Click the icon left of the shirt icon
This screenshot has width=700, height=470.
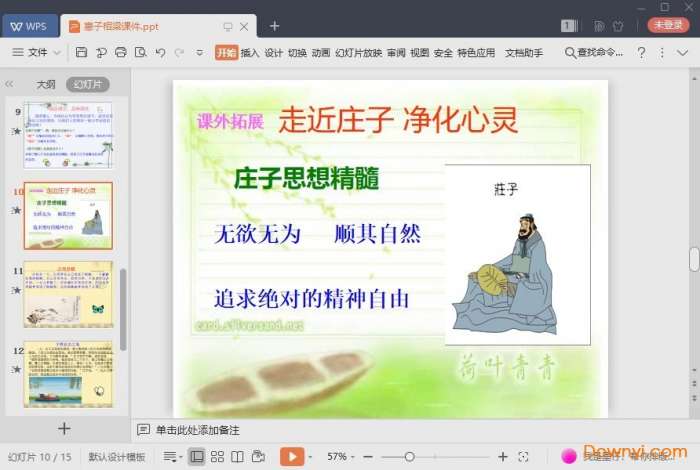(x=599, y=26)
